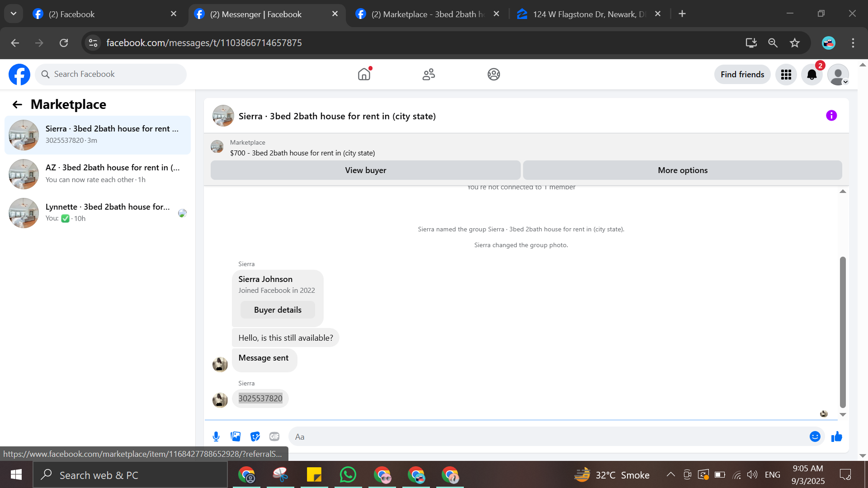The height and width of the screenshot is (488, 868).
Task: Open the AZ conversation in the list
Action: [x=98, y=174]
